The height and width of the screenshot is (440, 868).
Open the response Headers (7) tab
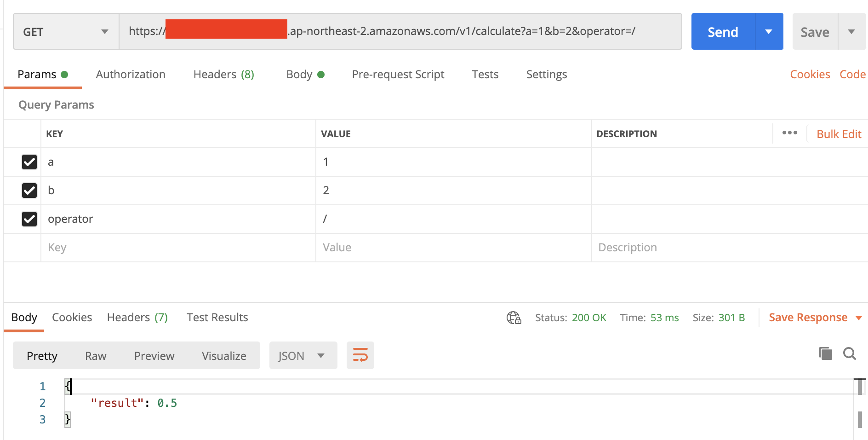pyautogui.click(x=137, y=318)
